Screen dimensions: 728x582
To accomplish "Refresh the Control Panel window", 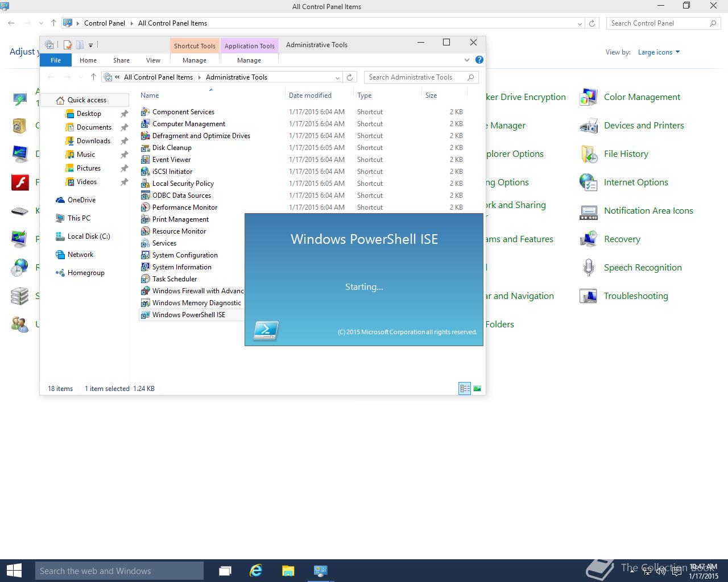I will coord(592,23).
